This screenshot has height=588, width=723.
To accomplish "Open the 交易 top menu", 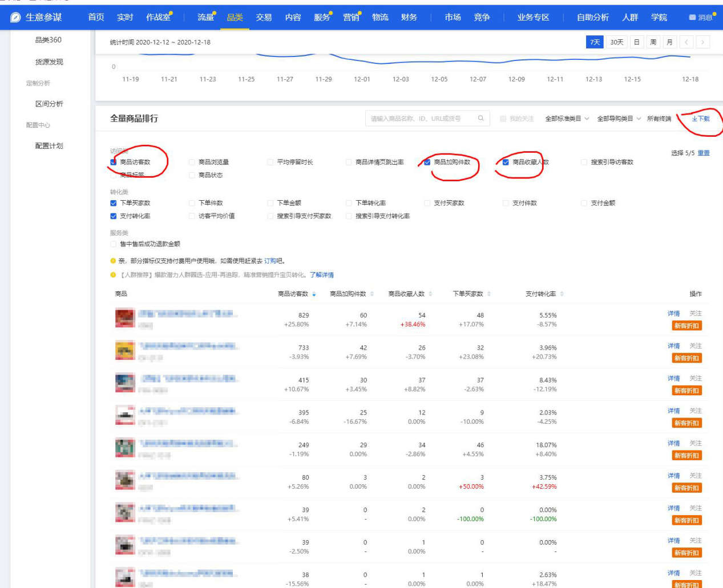I will [x=264, y=18].
